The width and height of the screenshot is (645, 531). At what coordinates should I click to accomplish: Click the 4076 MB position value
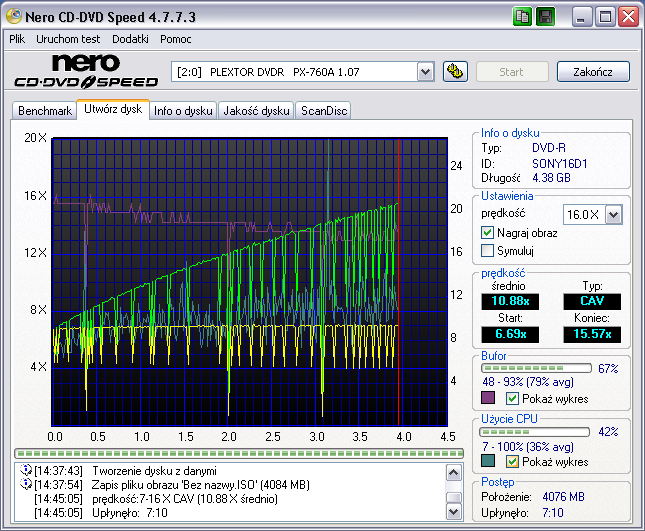(x=563, y=497)
